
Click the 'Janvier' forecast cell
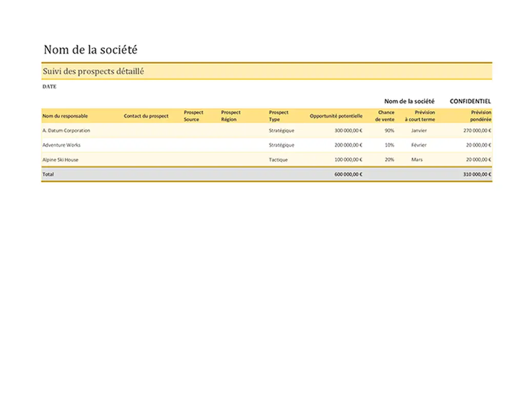click(x=418, y=131)
